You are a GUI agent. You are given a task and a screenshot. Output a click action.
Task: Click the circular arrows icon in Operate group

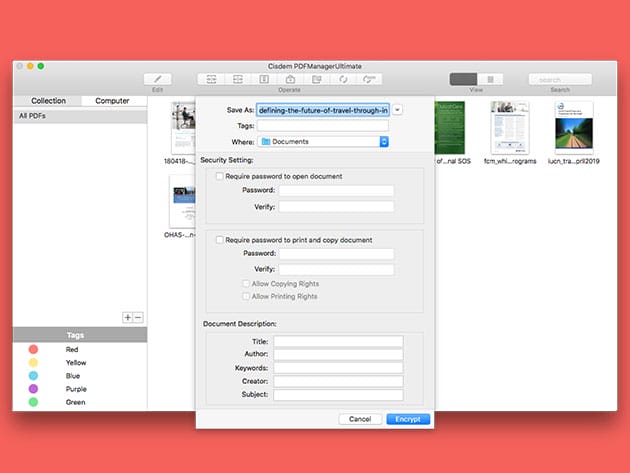click(343, 79)
